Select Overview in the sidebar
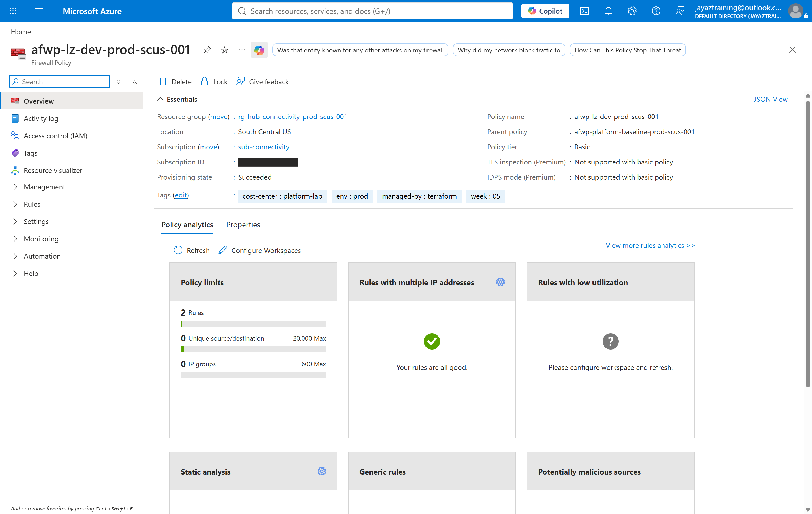The image size is (812, 514). [x=72, y=101]
